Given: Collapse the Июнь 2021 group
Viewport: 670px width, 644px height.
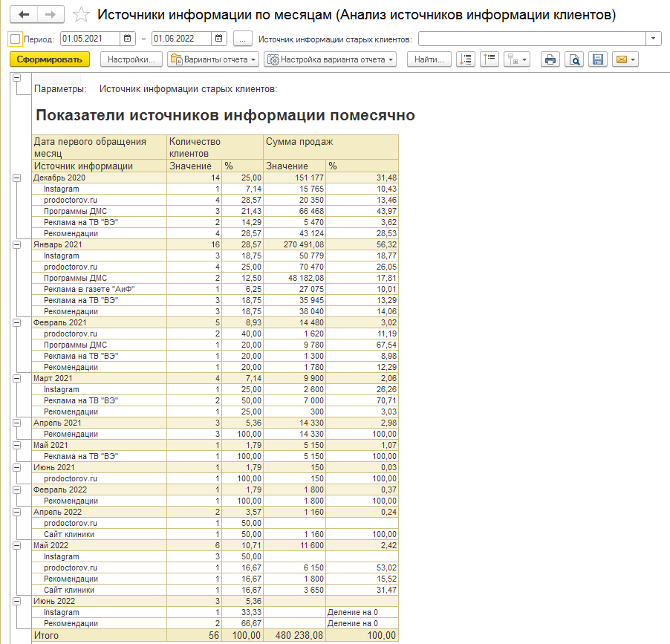Looking at the screenshot, I should 16,467.
